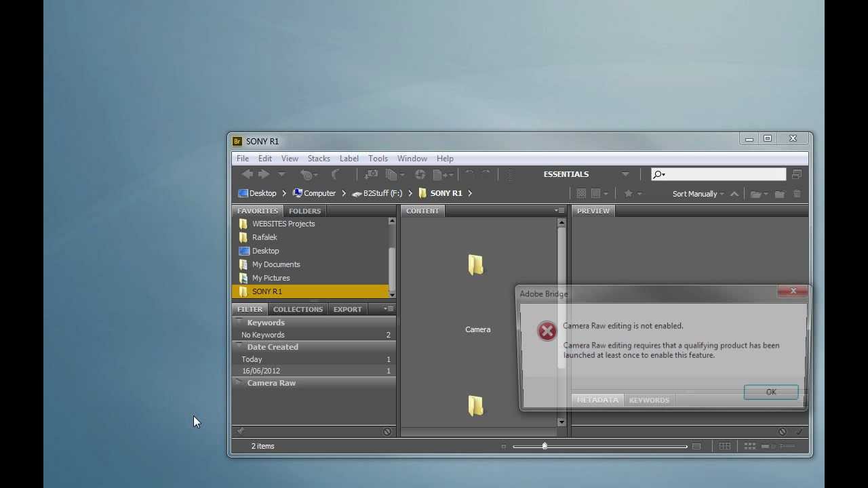This screenshot has width=868, height=488.
Task: Open the filter by rating star icon
Action: pos(631,194)
